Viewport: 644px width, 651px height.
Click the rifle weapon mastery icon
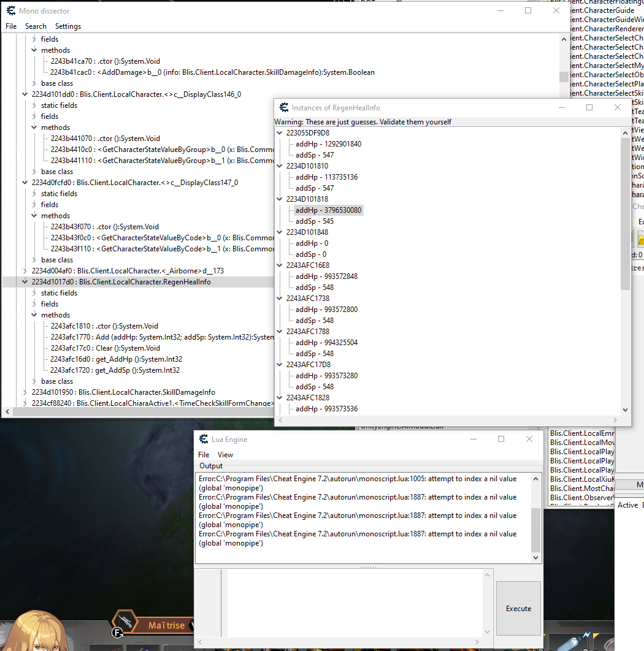pos(126,620)
